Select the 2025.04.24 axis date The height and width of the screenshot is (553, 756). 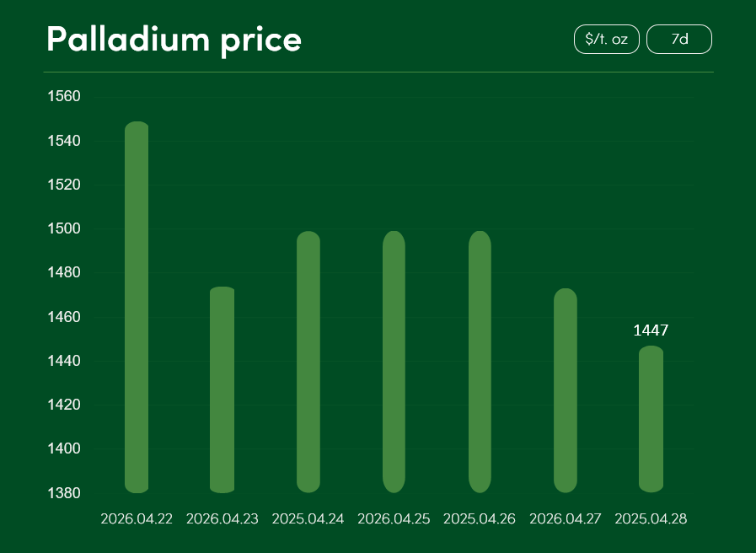point(308,519)
